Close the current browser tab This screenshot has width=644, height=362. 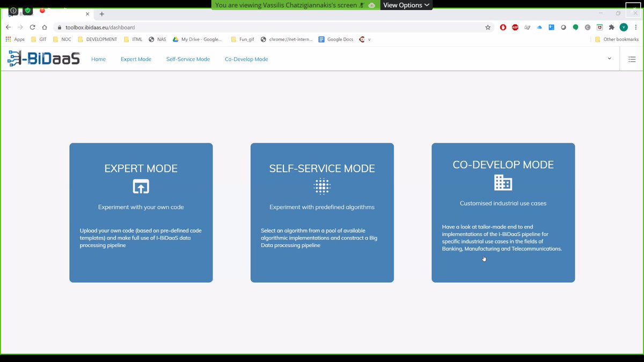point(87,14)
